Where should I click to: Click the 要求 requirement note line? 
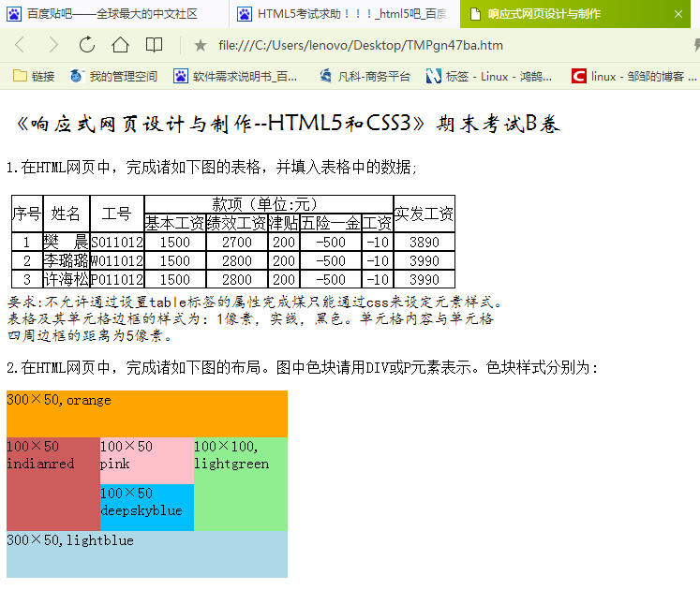click(255, 302)
